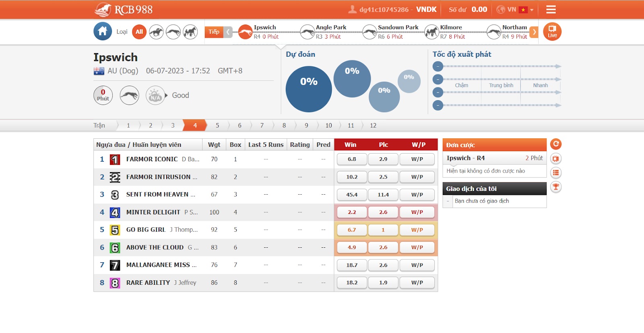Click first start-speed slider handle

pos(438,66)
